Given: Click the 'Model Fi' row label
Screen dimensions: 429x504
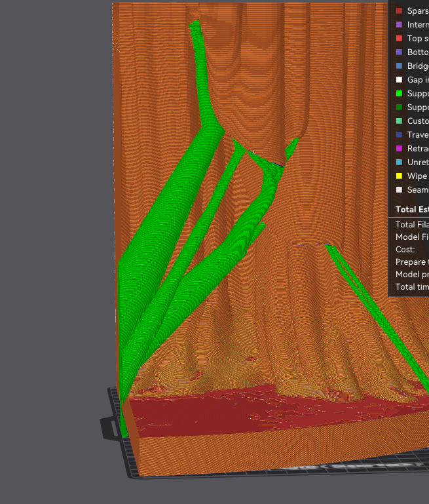Looking at the screenshot, I should 412,237.
